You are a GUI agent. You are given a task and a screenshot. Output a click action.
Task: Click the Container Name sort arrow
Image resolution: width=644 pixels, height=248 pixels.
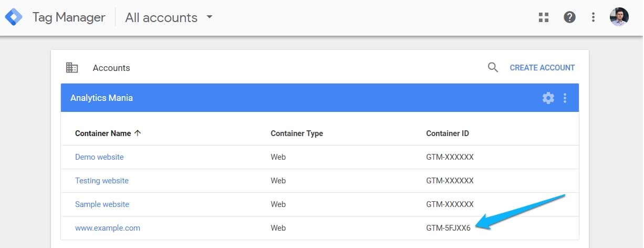pos(138,133)
